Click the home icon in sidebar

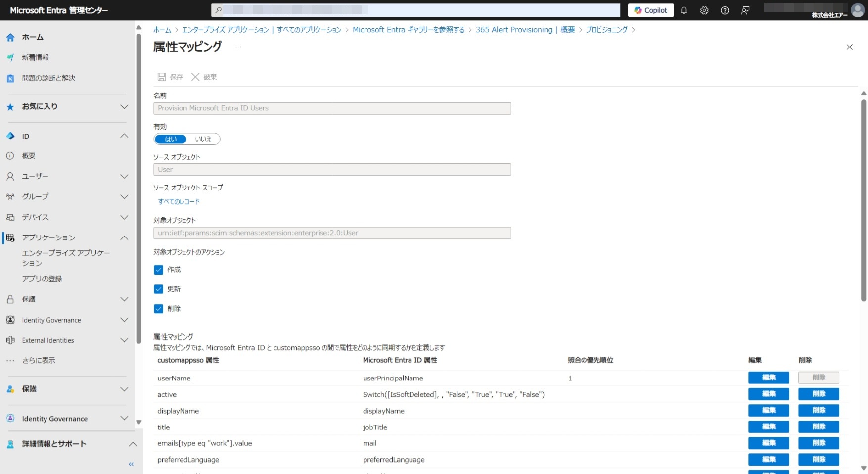(x=10, y=37)
